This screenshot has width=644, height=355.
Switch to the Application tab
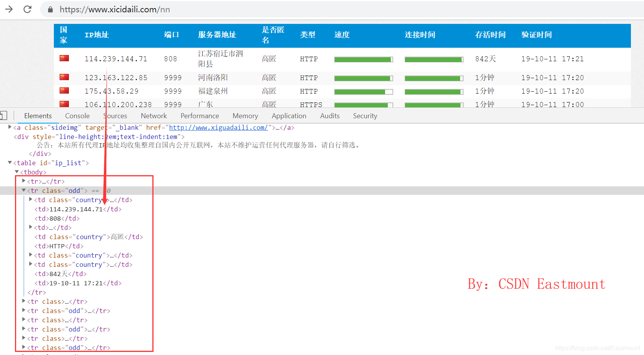pyautogui.click(x=289, y=116)
